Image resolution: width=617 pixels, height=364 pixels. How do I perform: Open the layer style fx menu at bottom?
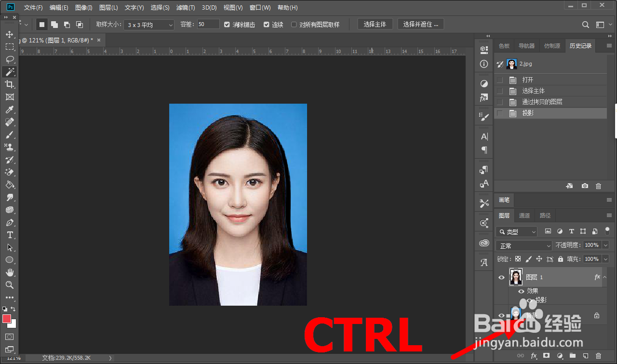click(x=534, y=356)
